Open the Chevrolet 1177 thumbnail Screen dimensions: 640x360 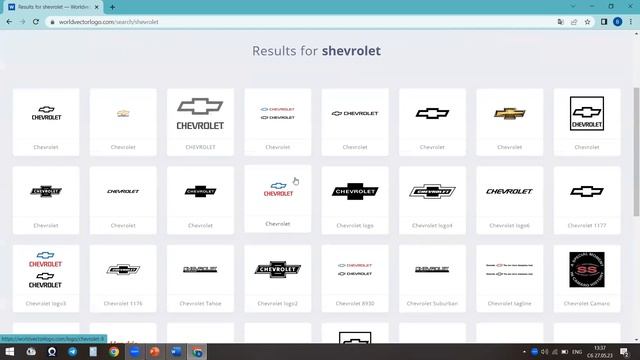(x=587, y=191)
